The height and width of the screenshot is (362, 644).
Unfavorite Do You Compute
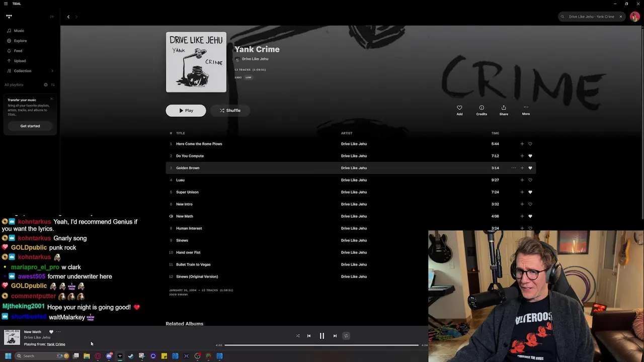pyautogui.click(x=530, y=156)
